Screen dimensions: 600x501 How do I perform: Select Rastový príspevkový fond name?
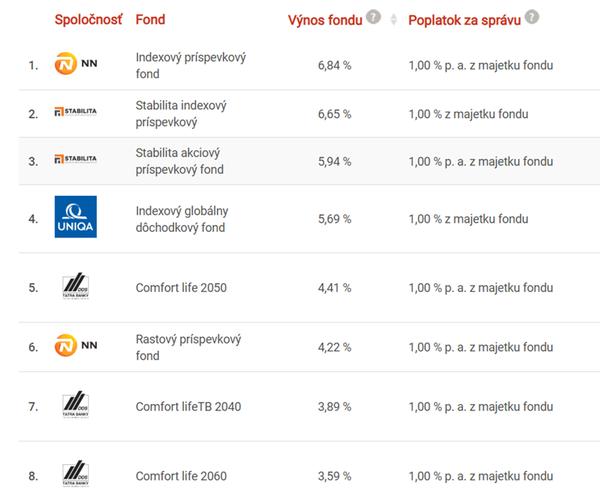click(188, 347)
